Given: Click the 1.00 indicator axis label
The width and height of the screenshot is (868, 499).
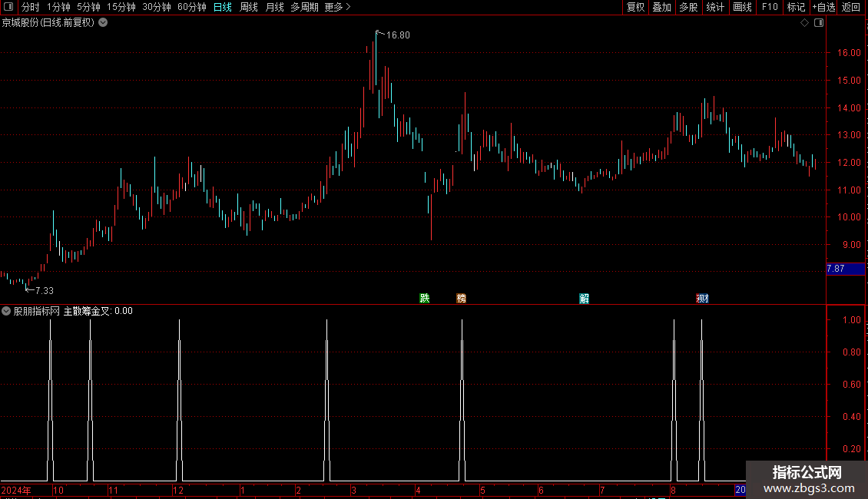Looking at the screenshot, I should tap(851, 320).
